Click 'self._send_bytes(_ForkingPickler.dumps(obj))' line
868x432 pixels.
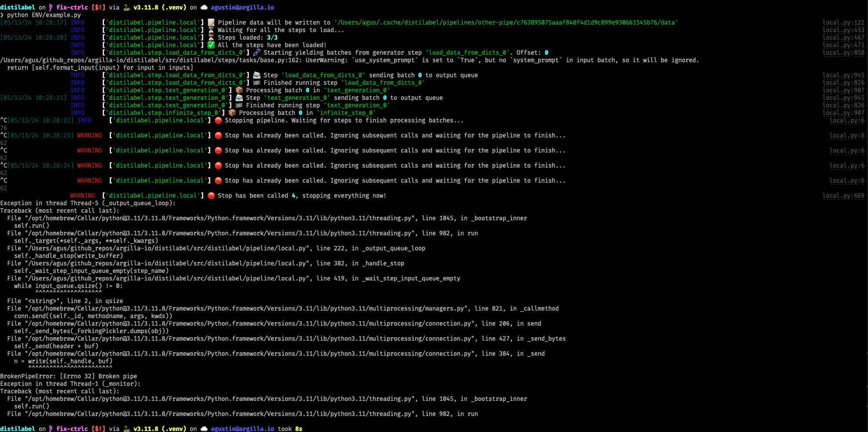[91, 331]
